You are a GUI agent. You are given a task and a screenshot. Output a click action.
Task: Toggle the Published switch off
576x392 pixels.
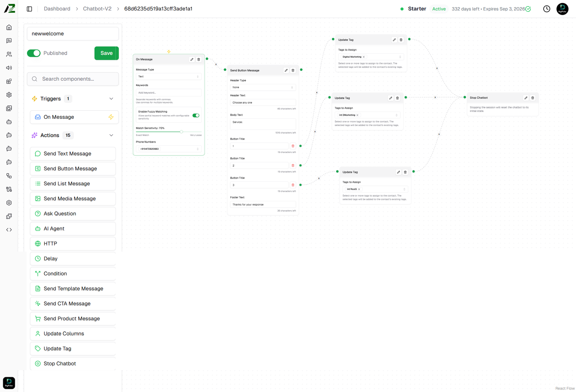pos(34,53)
